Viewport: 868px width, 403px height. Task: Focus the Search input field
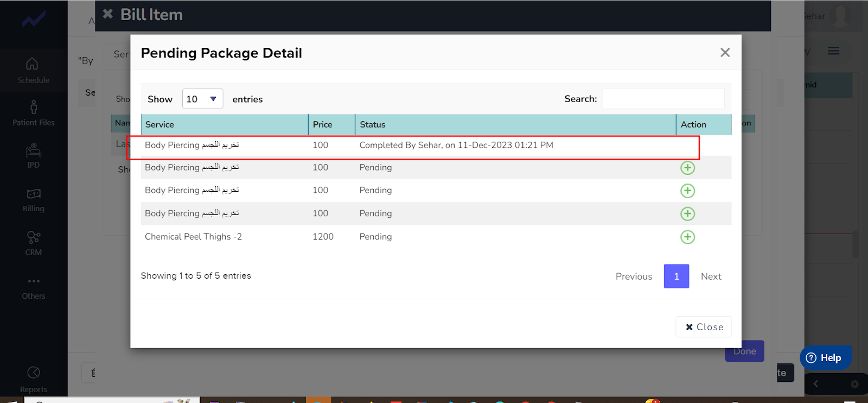tap(663, 99)
